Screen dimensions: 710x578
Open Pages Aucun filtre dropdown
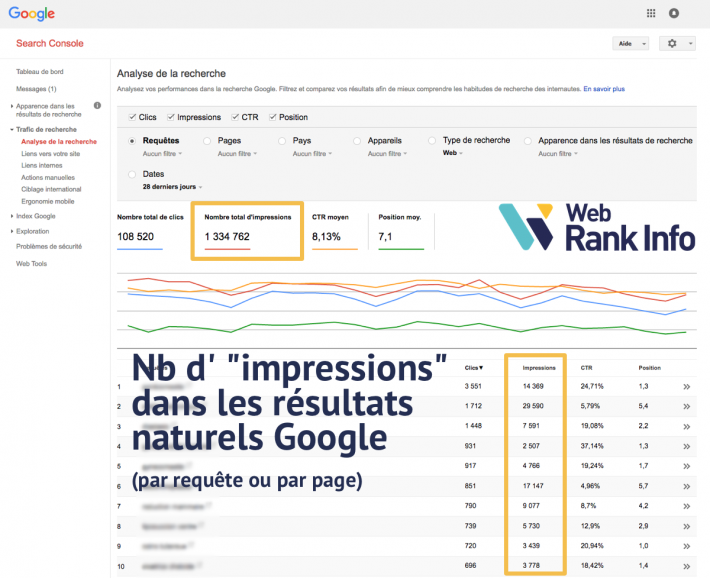point(237,154)
